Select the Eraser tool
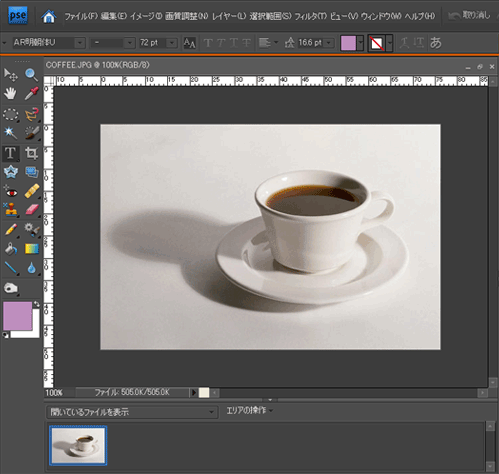Viewport: 499px width, 474px height. [31, 210]
